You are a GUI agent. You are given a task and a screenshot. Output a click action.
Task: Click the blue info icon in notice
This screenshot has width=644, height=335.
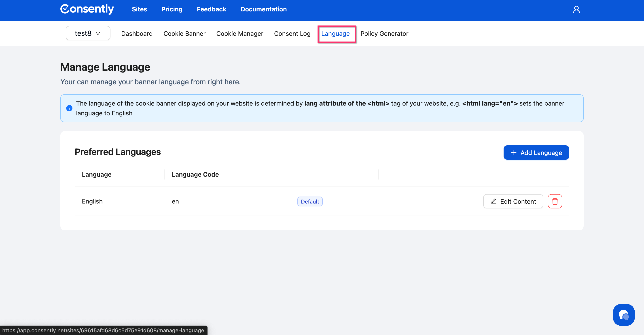click(69, 108)
